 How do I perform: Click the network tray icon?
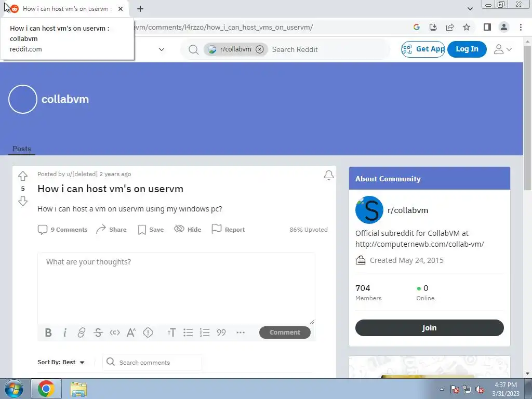(467, 389)
